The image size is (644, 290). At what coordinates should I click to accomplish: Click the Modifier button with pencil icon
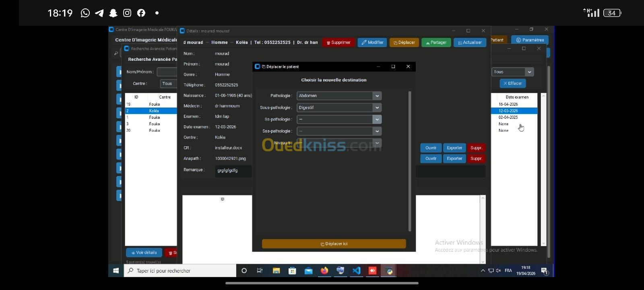[x=372, y=42]
